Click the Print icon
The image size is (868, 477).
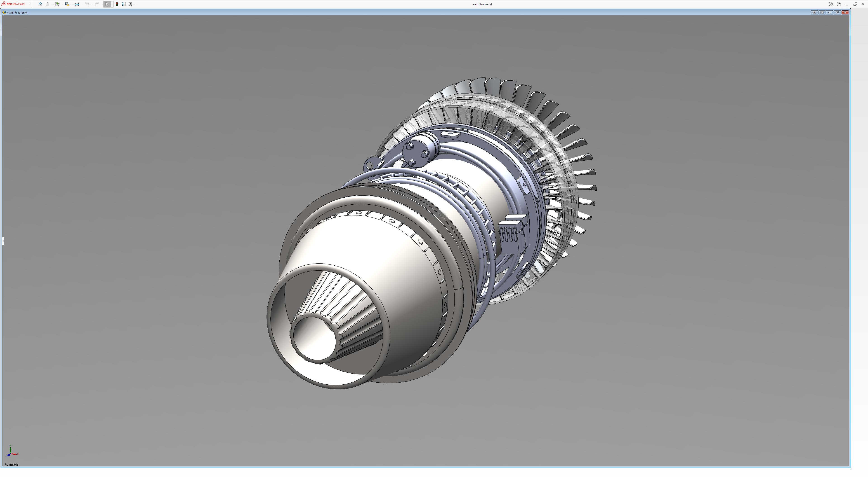coord(77,4)
